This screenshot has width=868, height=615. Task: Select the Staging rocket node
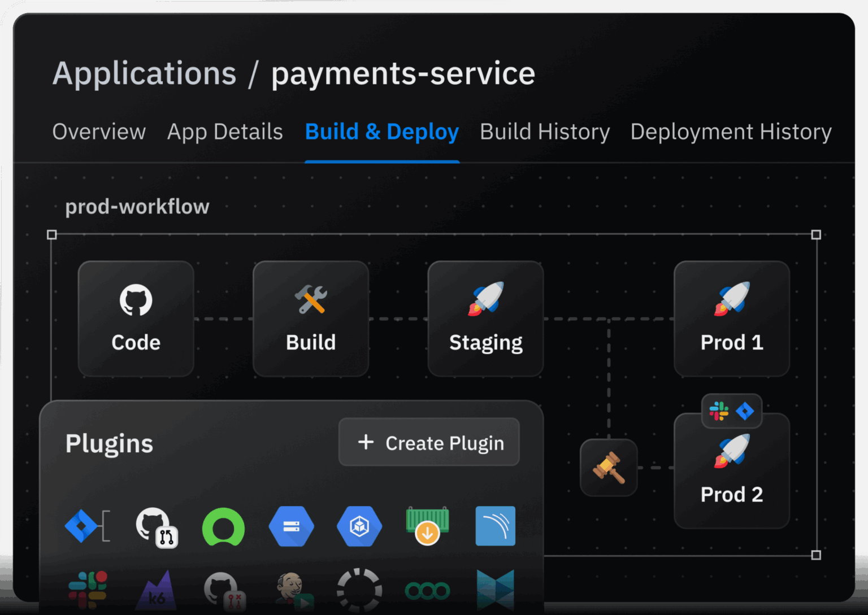pyautogui.click(x=485, y=319)
